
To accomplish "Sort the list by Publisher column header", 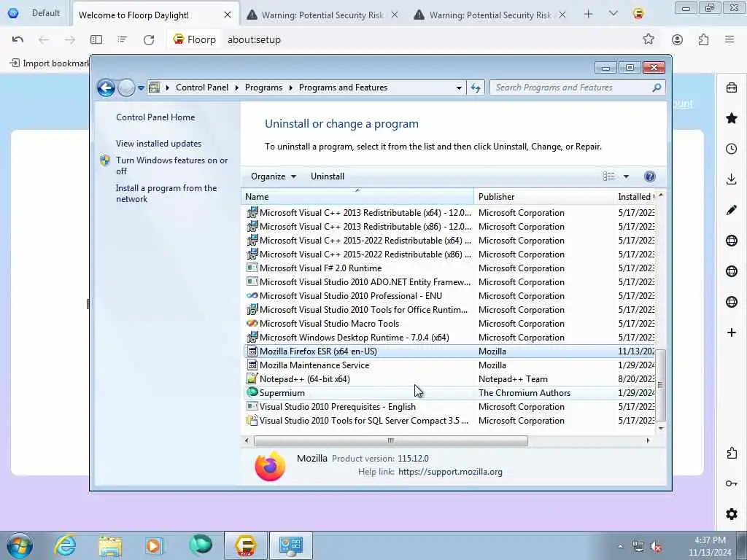I will click(x=543, y=197).
